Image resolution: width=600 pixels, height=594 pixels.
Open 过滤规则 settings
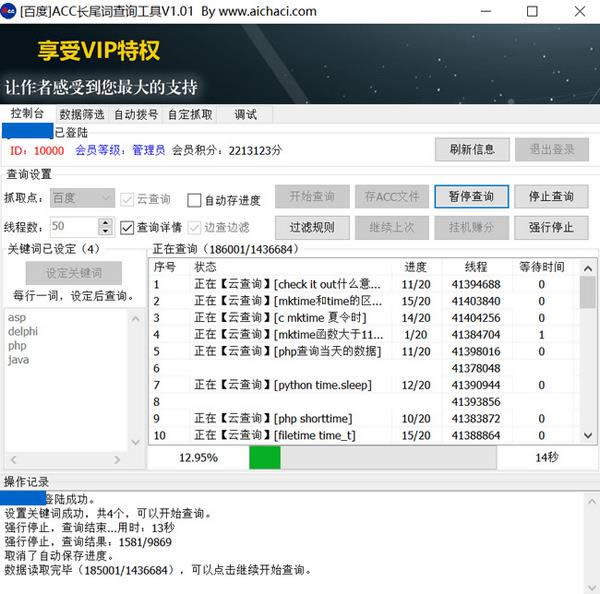point(312,227)
